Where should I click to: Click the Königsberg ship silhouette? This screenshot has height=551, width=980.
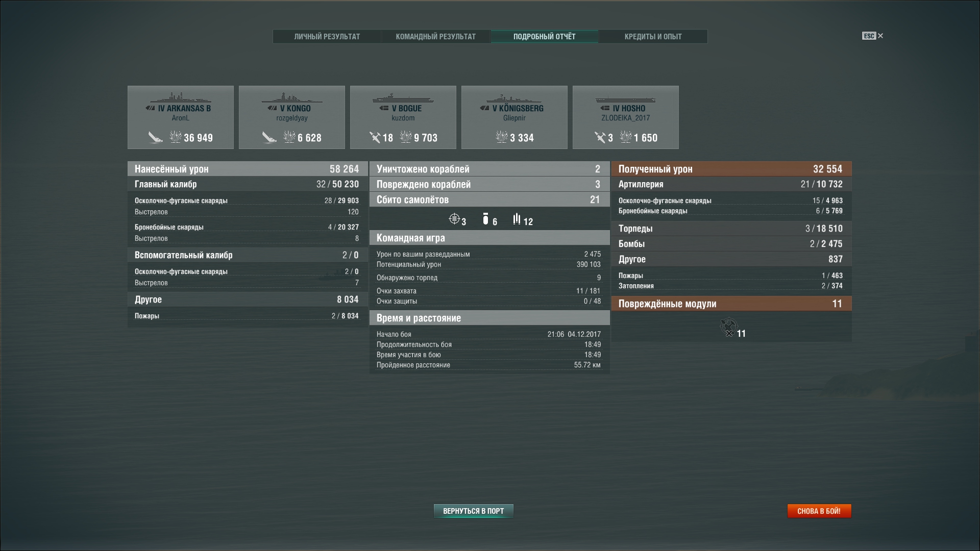pos(514,97)
